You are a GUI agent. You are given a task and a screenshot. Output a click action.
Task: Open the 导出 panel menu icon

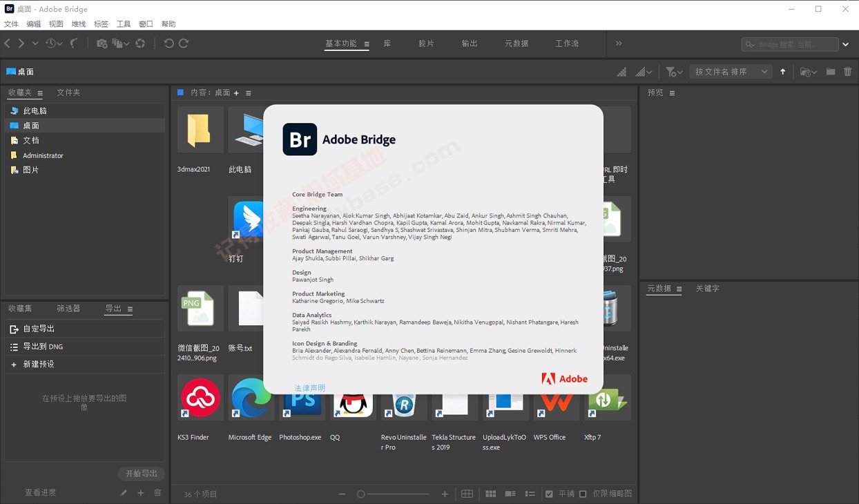pos(130,309)
